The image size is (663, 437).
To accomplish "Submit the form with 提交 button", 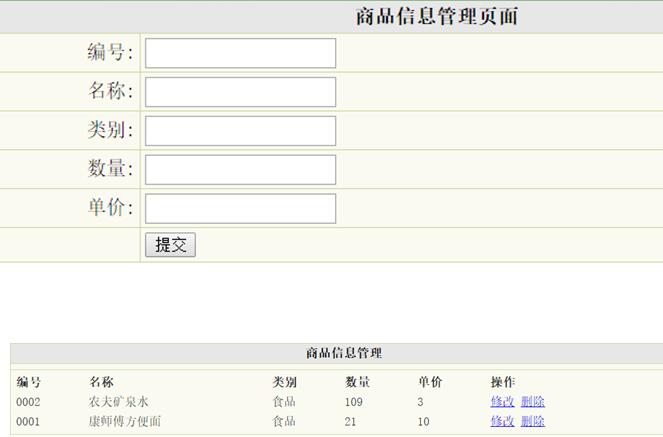I will [x=170, y=245].
